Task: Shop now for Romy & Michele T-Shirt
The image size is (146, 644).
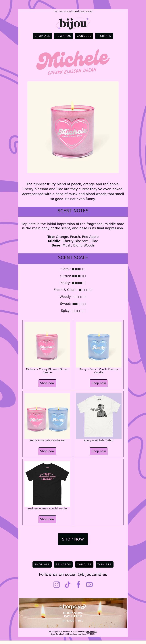Action: tap(99, 451)
